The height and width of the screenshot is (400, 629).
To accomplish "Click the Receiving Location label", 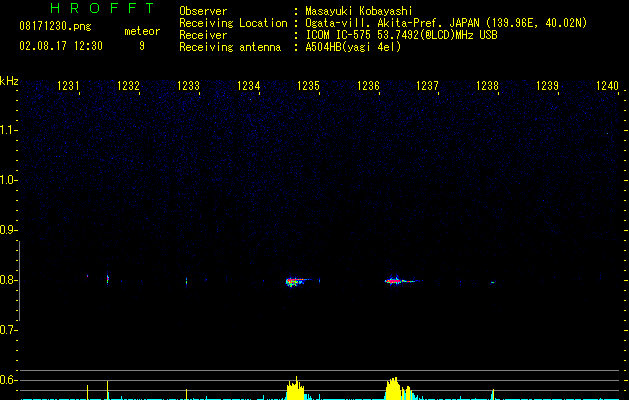I will tap(233, 23).
